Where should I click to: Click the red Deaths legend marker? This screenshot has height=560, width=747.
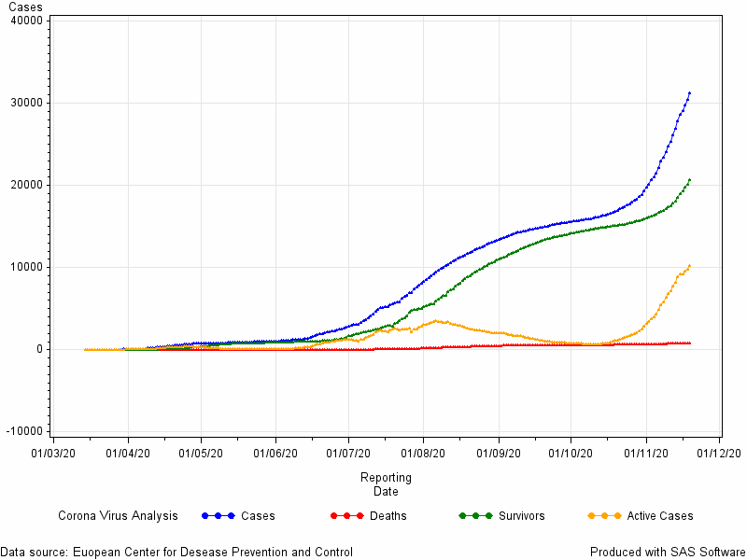[x=346, y=516]
